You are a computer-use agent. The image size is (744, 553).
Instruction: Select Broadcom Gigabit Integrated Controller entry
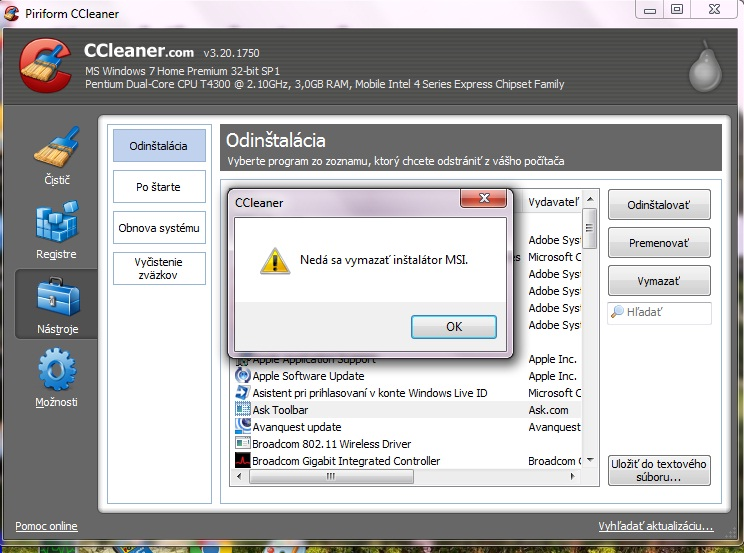(408, 461)
